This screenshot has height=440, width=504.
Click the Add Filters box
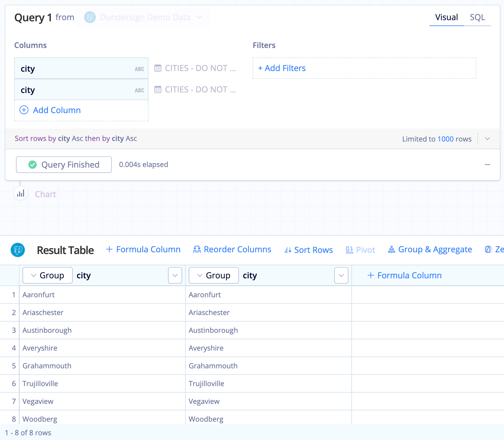364,68
